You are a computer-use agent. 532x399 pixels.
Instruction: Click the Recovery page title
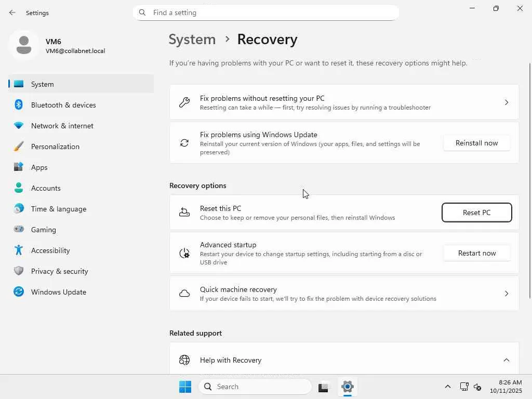[x=268, y=39]
